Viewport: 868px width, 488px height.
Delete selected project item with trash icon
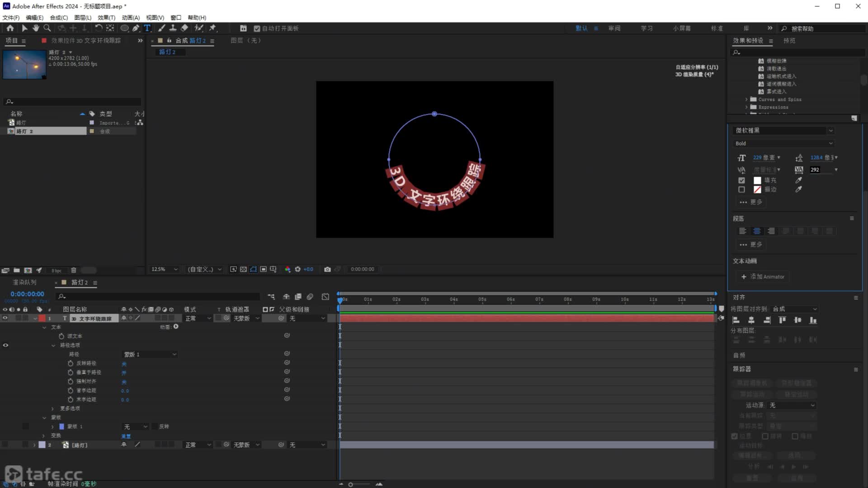74,270
